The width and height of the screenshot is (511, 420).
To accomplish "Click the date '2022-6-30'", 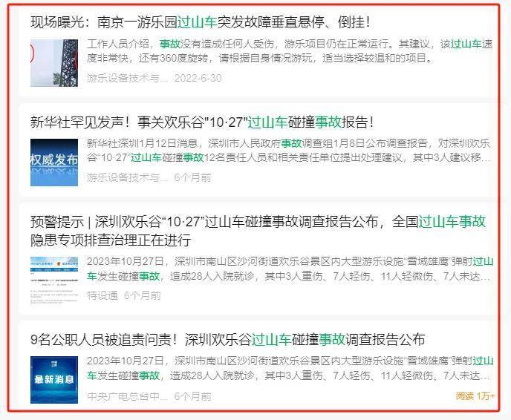I will [198, 78].
